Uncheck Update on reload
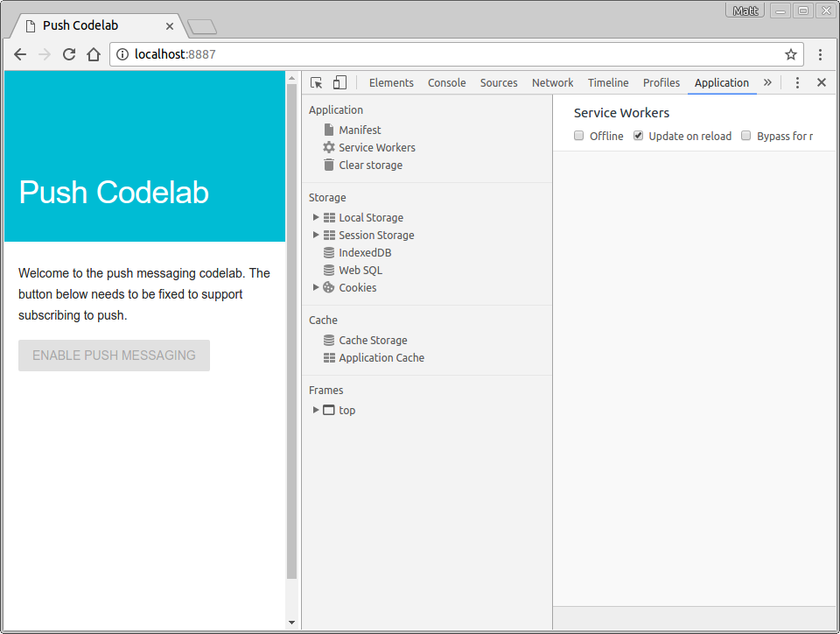This screenshot has width=840, height=634. [638, 136]
